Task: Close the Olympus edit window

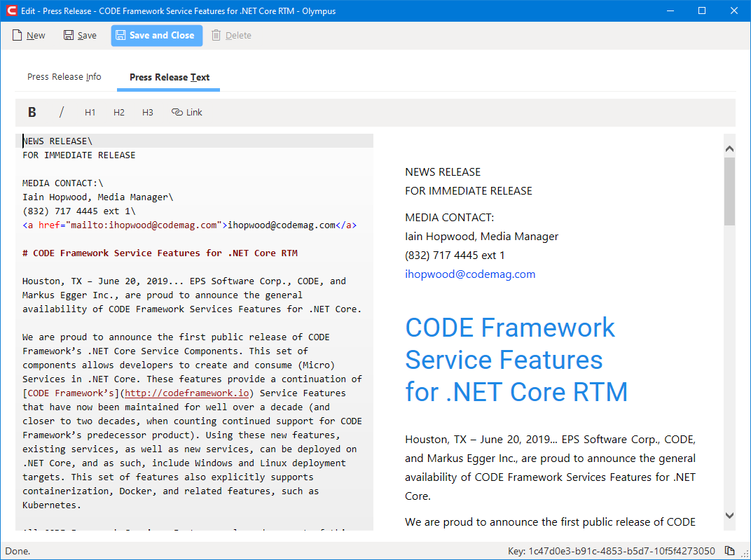Action: tap(733, 10)
